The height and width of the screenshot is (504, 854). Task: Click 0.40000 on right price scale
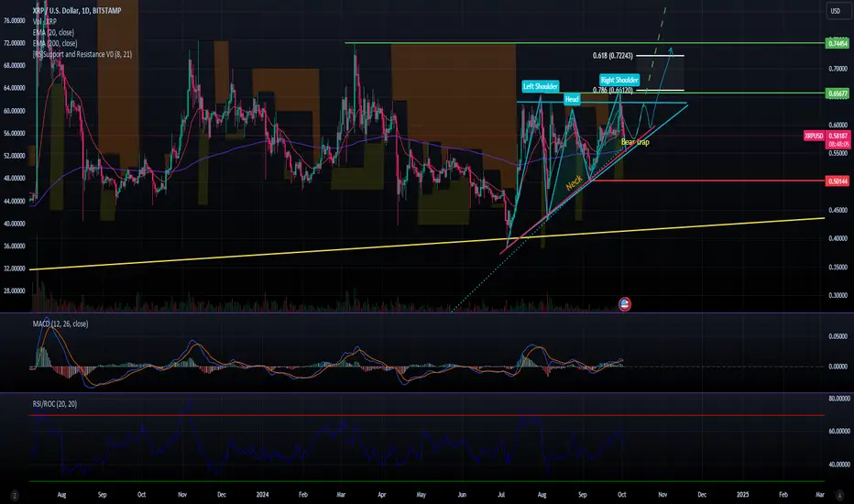click(x=838, y=238)
